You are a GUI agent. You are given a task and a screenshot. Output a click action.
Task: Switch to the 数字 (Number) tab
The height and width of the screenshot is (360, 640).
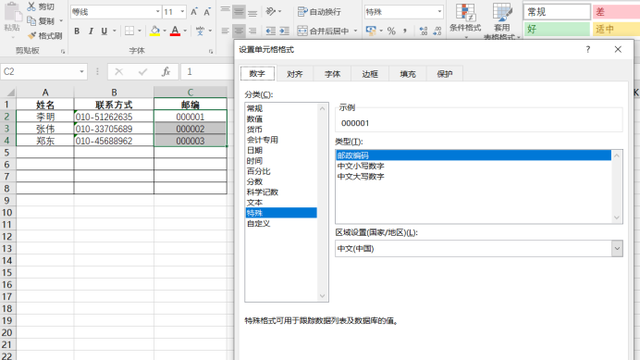(x=257, y=74)
